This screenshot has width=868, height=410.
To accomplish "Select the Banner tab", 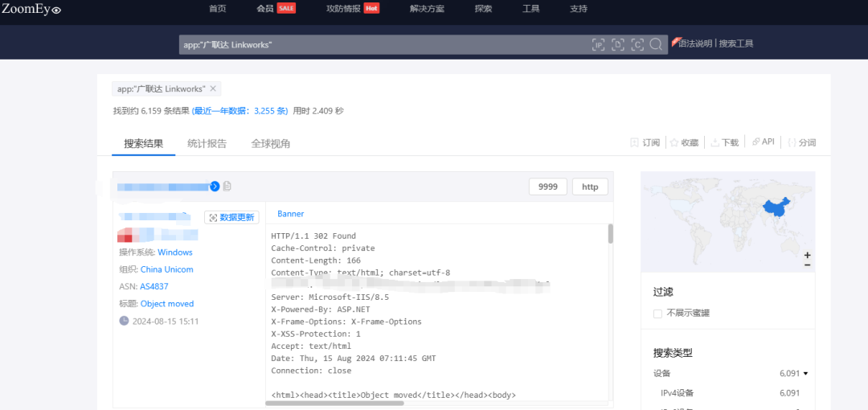I will (x=291, y=213).
